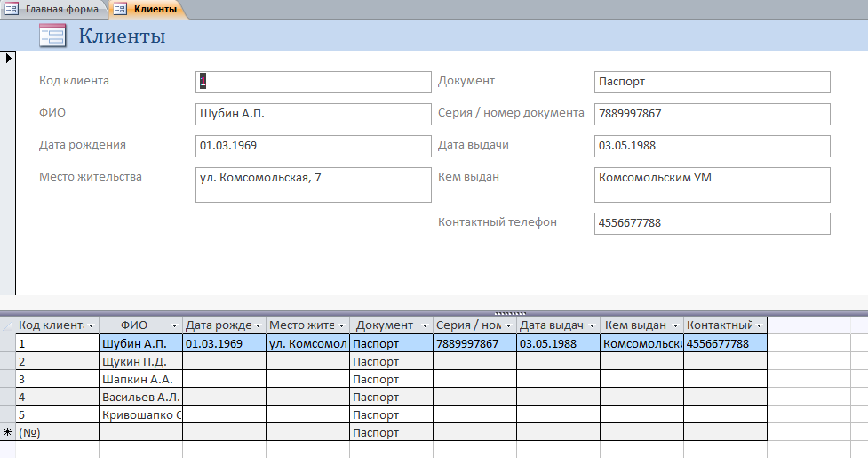Click the Место жительства text box
This screenshot has width=868, height=458.
314,185
